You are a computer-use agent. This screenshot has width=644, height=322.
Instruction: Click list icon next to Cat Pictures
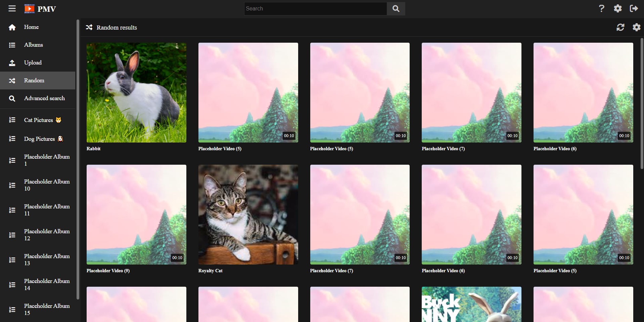click(12, 120)
